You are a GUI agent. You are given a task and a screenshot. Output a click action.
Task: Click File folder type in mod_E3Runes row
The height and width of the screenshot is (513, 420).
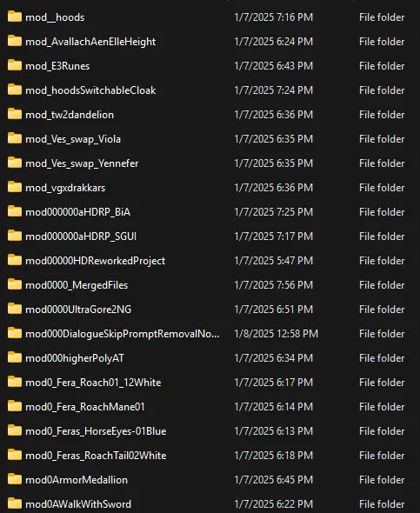click(x=382, y=66)
